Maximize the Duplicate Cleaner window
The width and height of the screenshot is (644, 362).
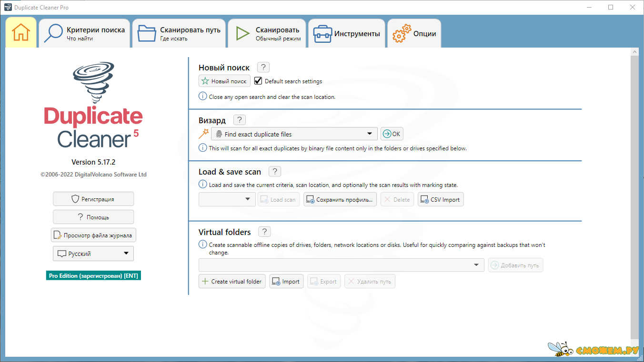tap(611, 7)
